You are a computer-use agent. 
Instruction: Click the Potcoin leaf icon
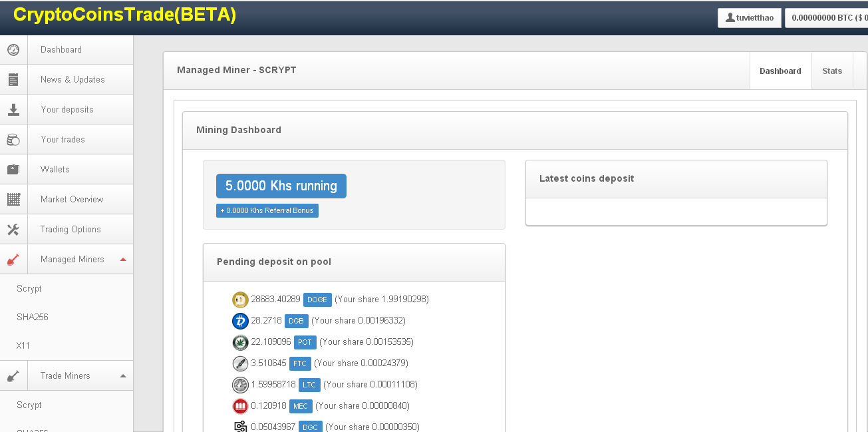240,342
